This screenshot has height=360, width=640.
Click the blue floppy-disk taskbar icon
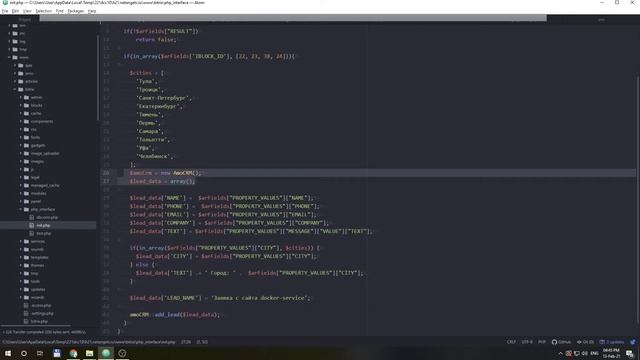57,353
